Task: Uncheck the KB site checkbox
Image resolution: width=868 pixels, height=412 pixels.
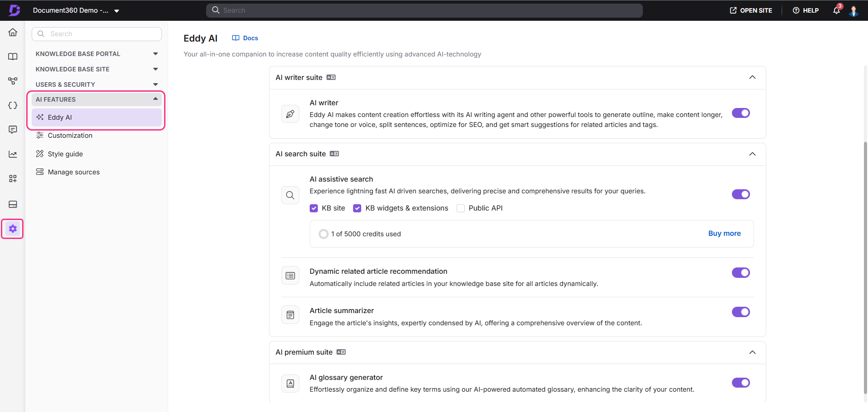Action: click(314, 208)
